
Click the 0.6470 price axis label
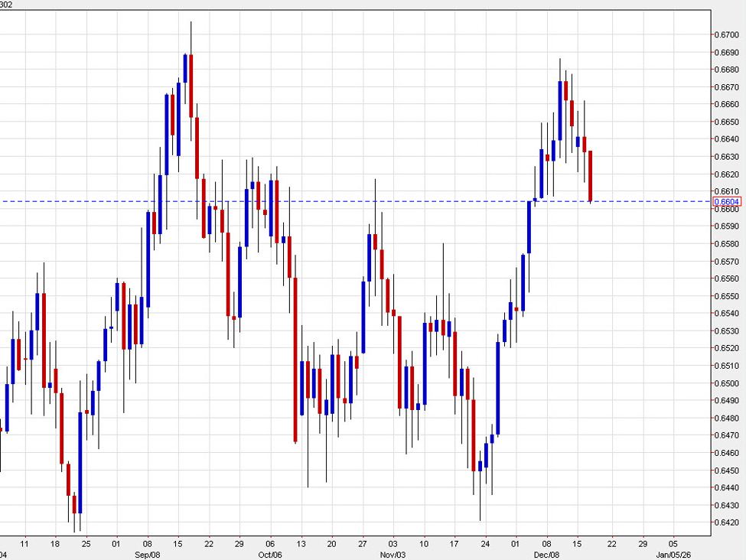(725, 436)
